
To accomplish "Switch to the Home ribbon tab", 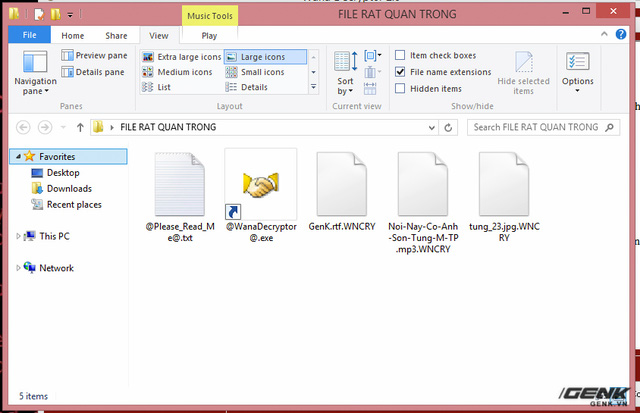I will [x=73, y=36].
